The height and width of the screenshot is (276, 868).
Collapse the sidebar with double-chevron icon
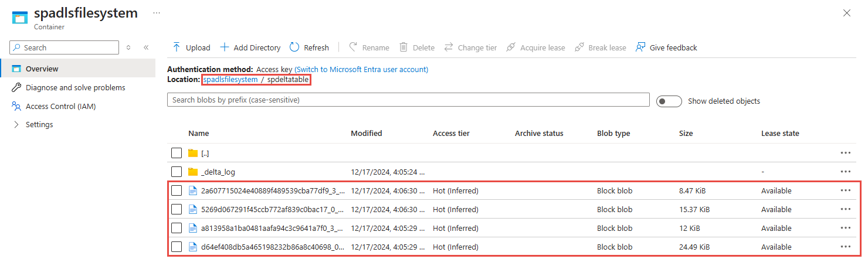pyautogui.click(x=146, y=47)
